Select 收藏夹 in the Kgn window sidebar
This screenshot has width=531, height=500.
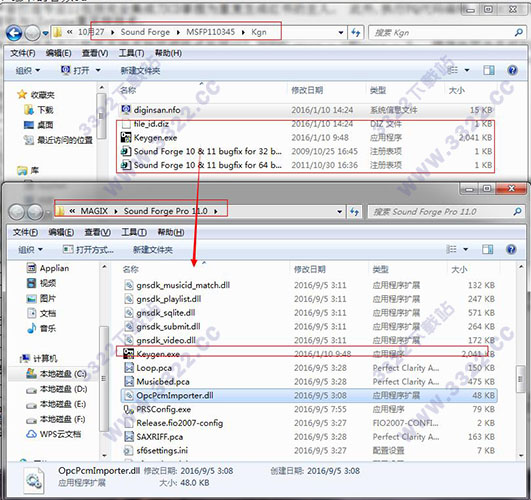click(36, 95)
